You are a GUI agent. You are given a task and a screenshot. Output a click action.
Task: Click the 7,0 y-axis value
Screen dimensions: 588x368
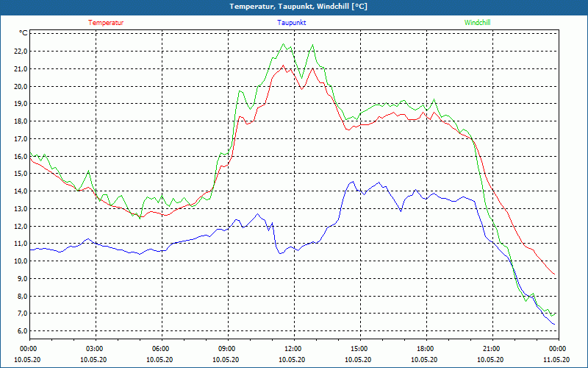(22, 314)
